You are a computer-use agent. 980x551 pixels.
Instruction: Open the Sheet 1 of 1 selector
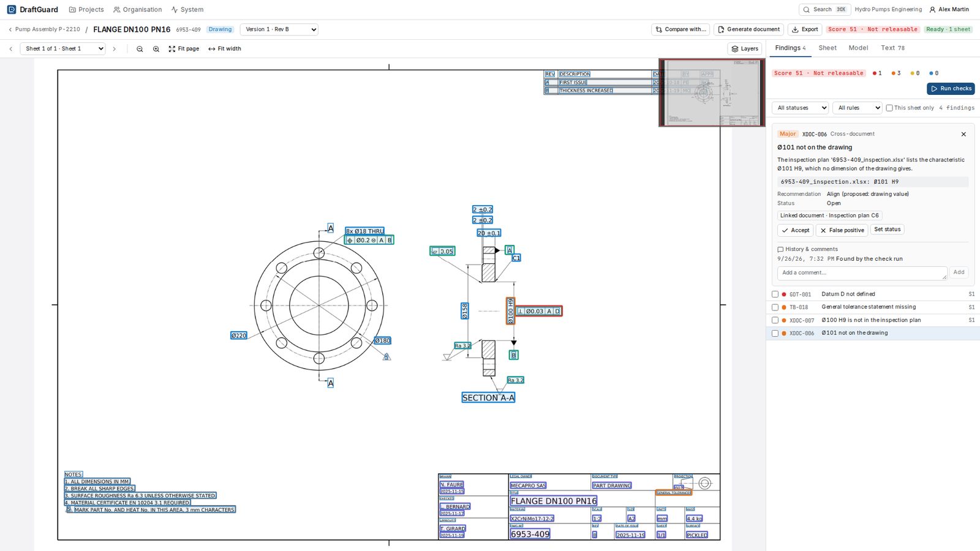[62, 49]
